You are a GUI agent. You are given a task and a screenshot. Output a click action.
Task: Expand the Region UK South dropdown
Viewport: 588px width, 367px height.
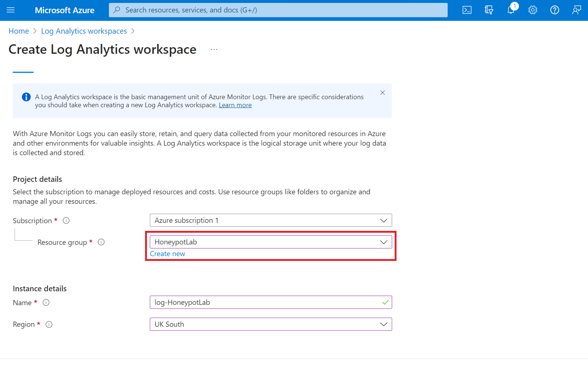coord(271,324)
